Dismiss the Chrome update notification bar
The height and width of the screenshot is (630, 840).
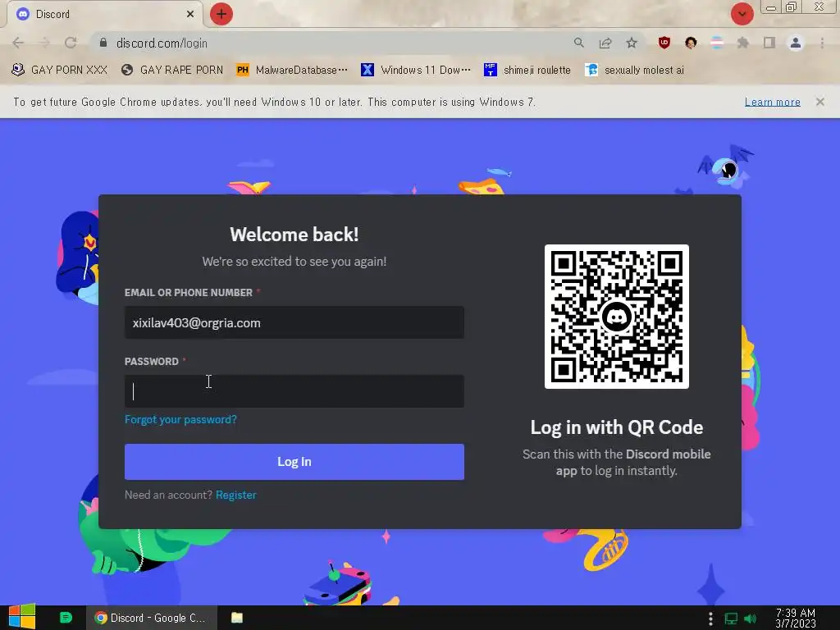(819, 102)
